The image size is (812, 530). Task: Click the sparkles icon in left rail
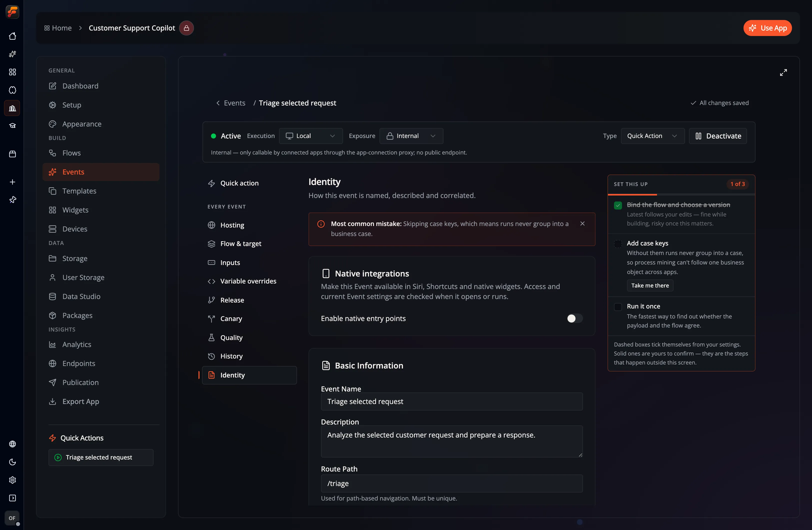12,54
